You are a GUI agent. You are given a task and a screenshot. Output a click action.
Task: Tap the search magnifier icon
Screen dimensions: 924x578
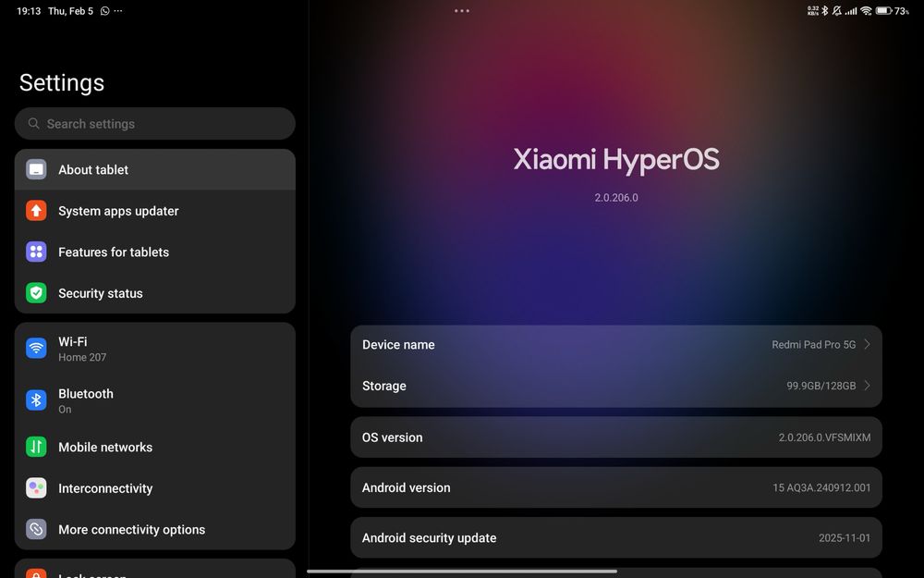[x=34, y=123]
